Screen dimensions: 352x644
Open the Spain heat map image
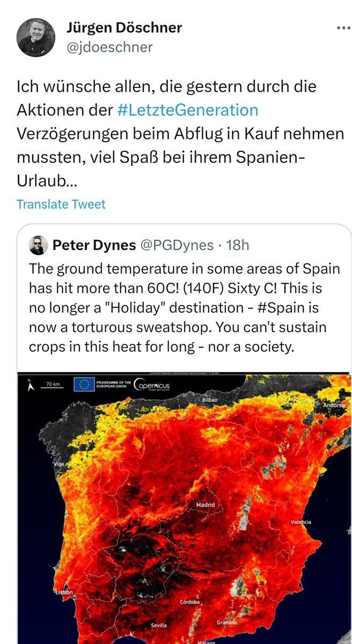185,508
